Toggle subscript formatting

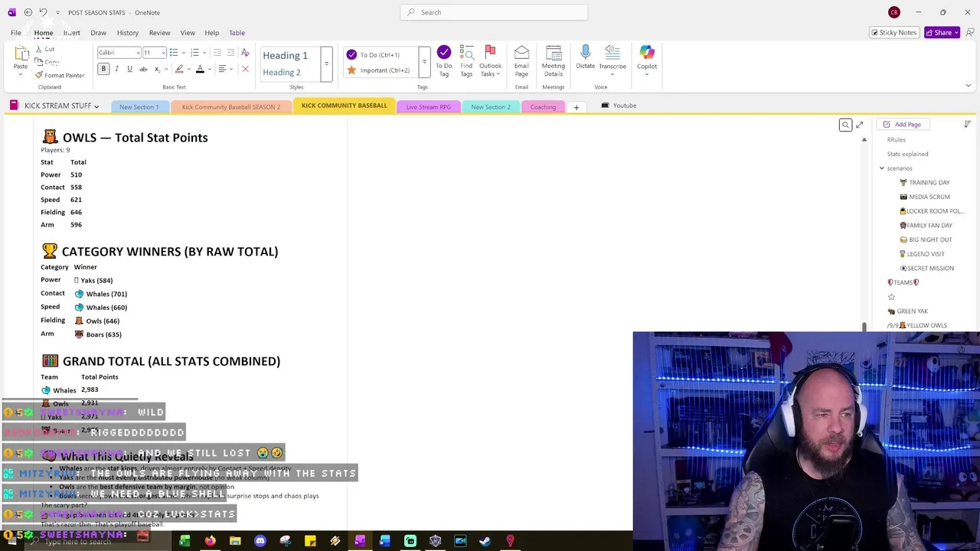(x=158, y=69)
